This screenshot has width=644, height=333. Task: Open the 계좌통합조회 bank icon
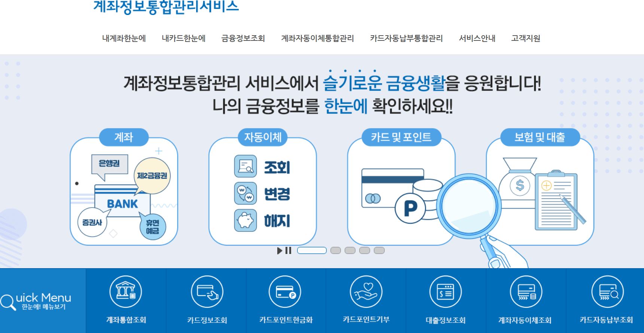pyautogui.click(x=126, y=291)
